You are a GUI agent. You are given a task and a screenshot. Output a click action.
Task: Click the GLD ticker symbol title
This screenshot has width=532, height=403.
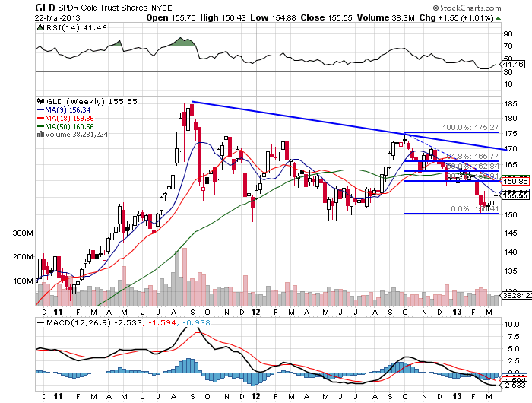45,8
